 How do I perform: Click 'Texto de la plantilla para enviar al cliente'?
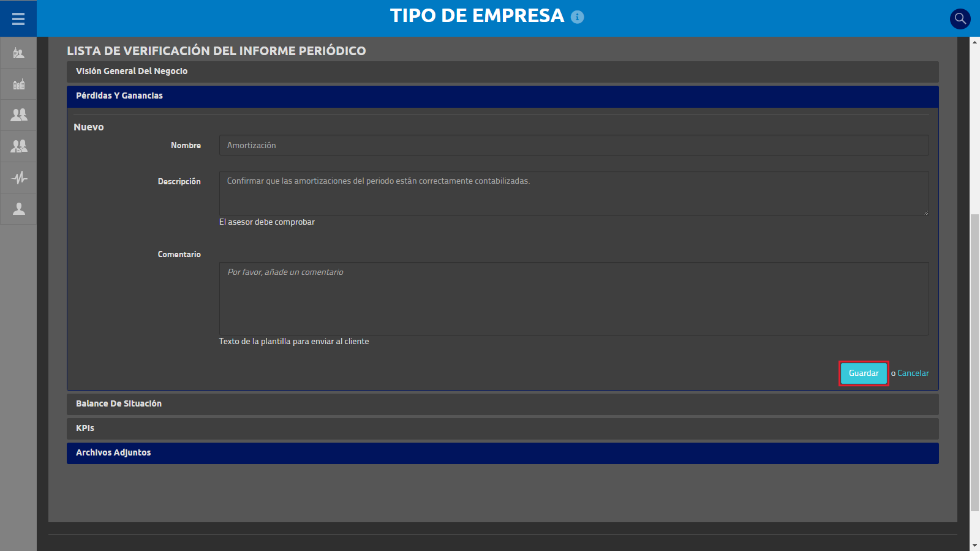tap(294, 342)
